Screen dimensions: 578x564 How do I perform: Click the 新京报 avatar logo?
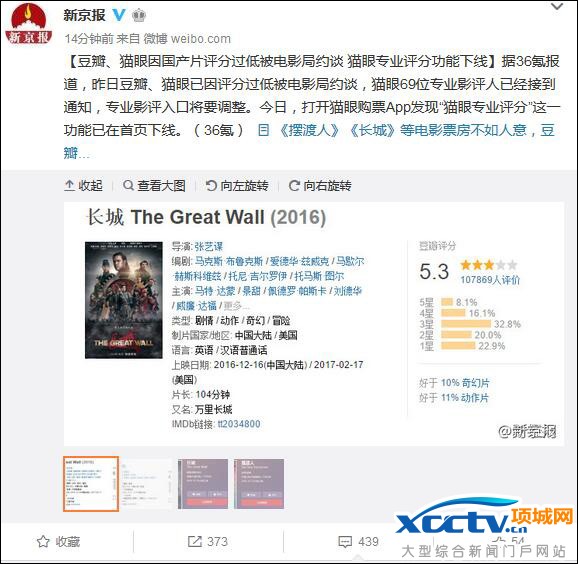[x=28, y=24]
